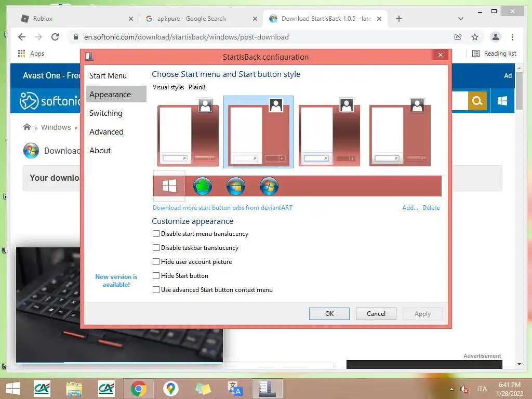
Task: Click the share page icon in Chrome
Action: pyautogui.click(x=458, y=37)
